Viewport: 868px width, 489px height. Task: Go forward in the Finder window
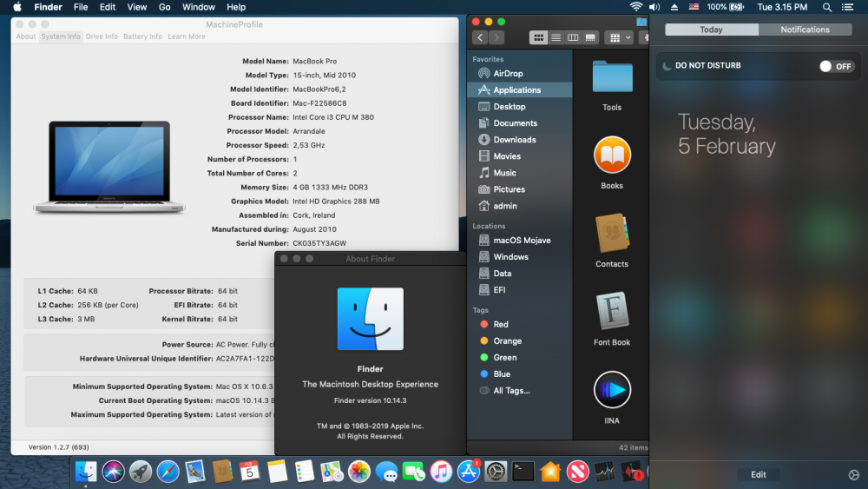pos(496,37)
